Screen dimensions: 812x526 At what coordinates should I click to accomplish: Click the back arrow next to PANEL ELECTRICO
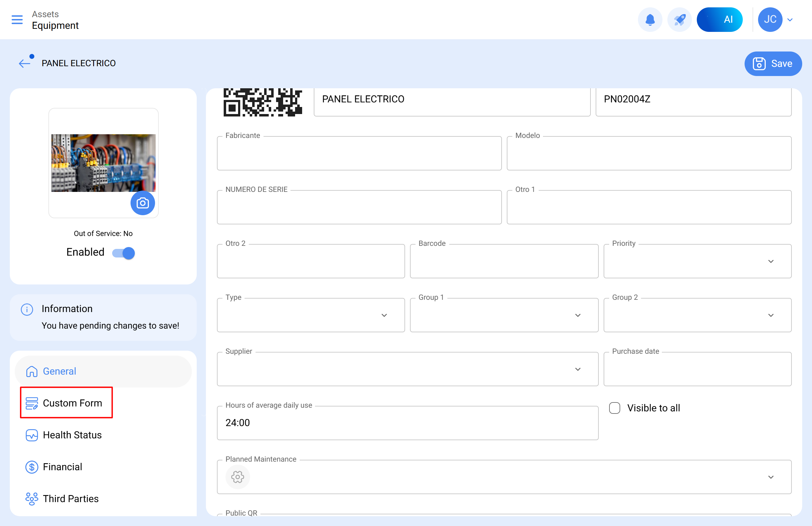(25, 63)
